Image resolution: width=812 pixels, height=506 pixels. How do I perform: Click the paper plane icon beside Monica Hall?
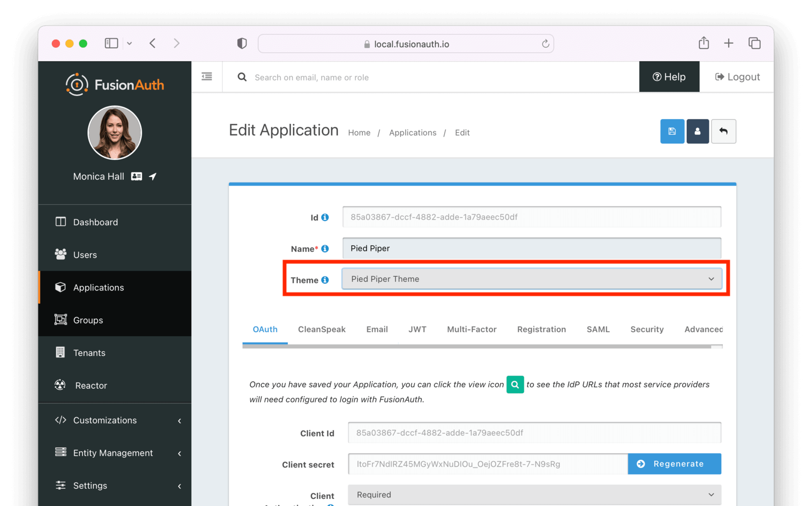coord(153,176)
